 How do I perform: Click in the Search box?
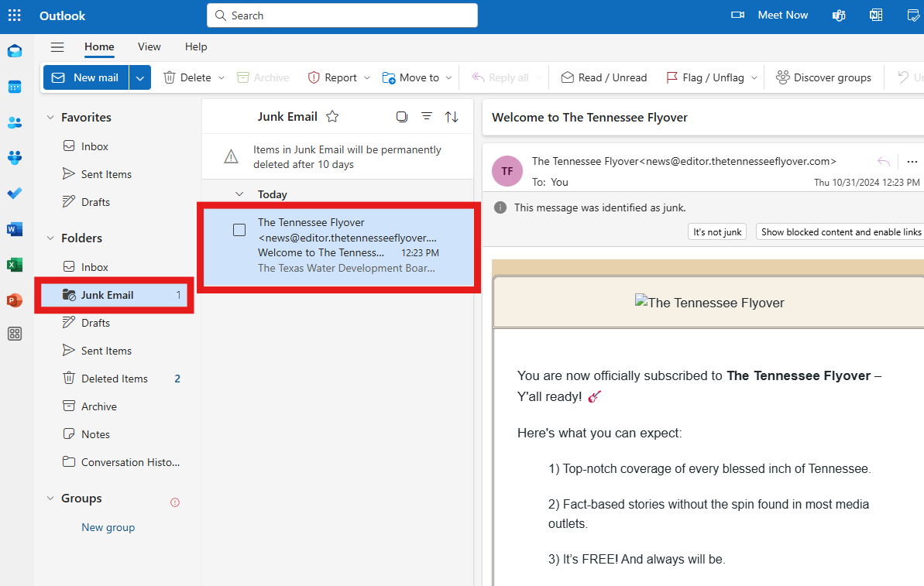[x=342, y=15]
